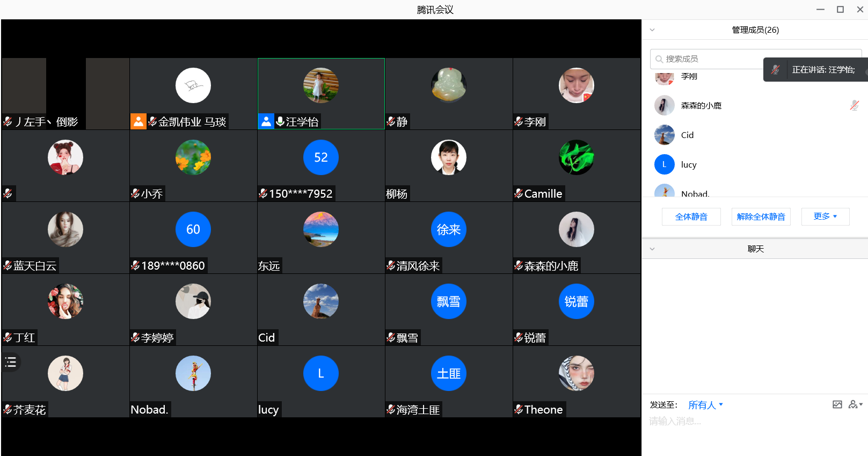Screen dimensions: 868x456
Task: Open the 更多 dropdown menu
Action: coord(825,216)
